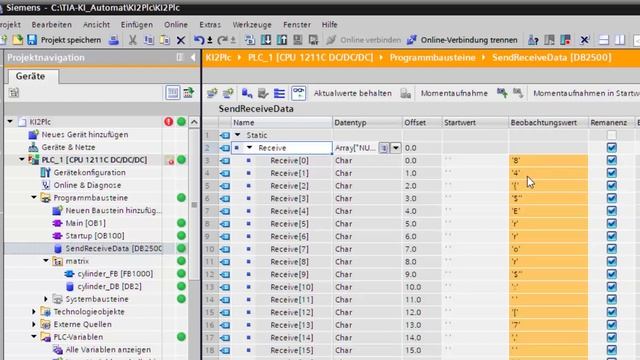Image resolution: width=640 pixels, height=360 pixels.
Task: Click PLC_1 [CPU 1211C DC/DC/DC] in breadcrumb
Action: point(310,58)
